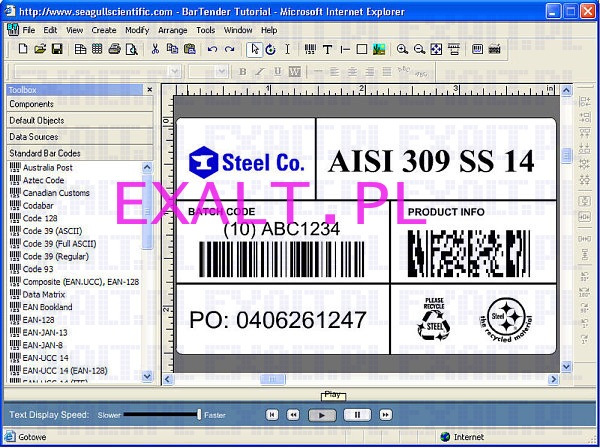This screenshot has height=448, width=600.
Task: Open the Arrange menu
Action: point(173,30)
